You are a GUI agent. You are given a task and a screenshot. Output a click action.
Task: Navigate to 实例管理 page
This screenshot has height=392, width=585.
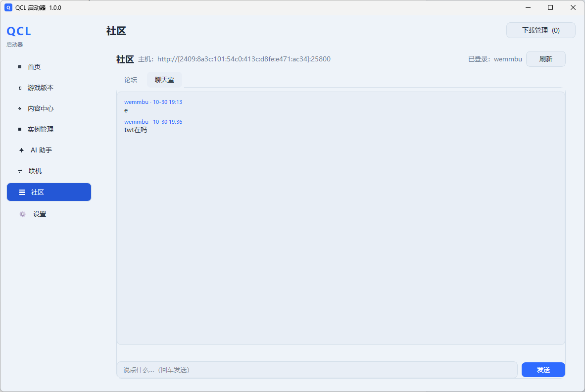(x=49, y=129)
